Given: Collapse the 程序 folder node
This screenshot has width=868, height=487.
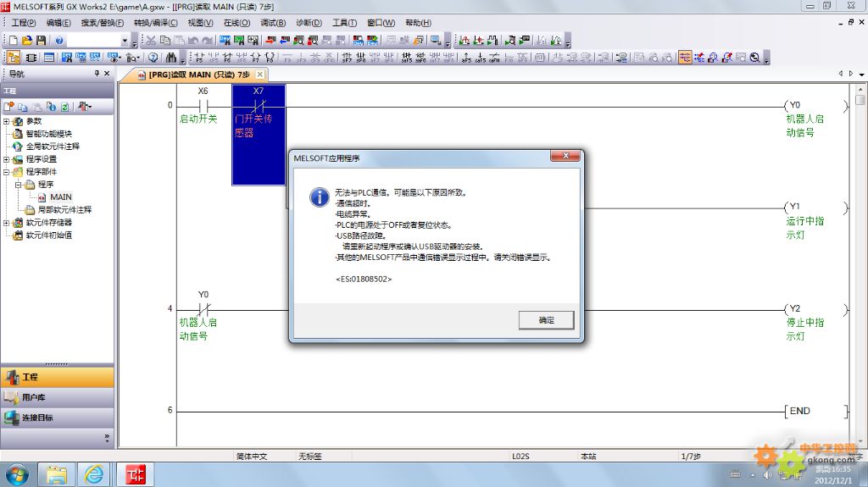Looking at the screenshot, I should pyautogui.click(x=18, y=185).
